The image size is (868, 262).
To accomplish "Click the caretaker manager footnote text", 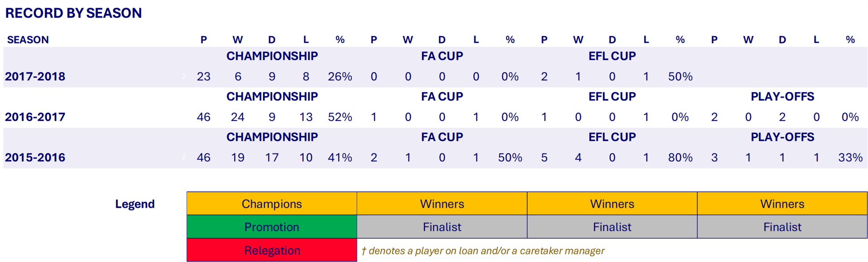I will (x=483, y=251).
